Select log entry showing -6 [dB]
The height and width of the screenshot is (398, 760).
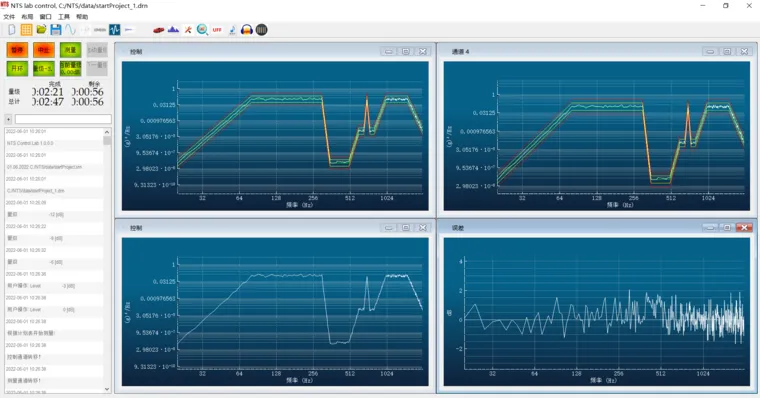coord(54,262)
